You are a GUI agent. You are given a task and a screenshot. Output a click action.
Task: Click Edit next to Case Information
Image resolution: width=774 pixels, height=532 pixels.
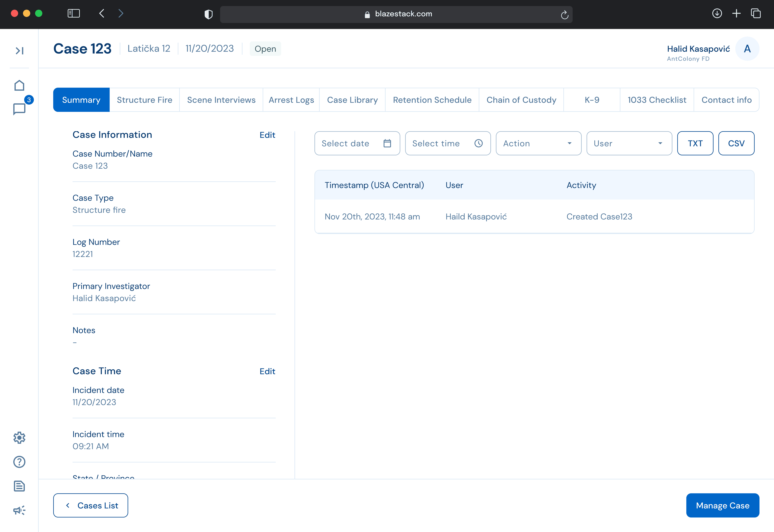click(267, 135)
